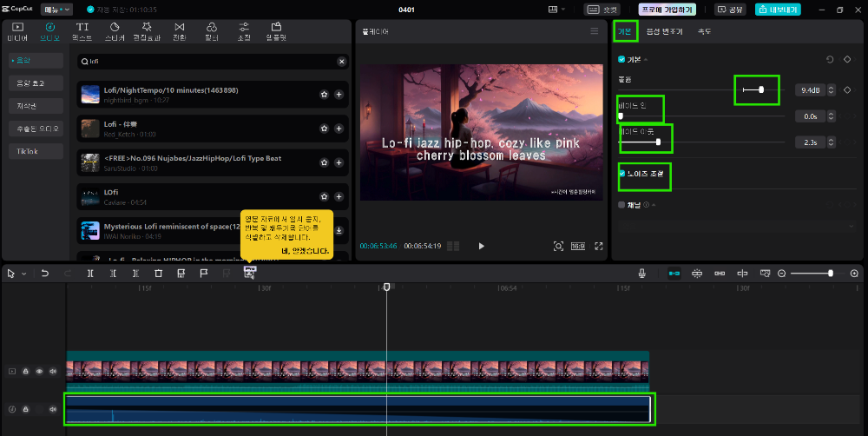Switch to the 음성 변조기 (voice changer) tab
The width and height of the screenshot is (868, 436).
pyautogui.click(x=664, y=31)
